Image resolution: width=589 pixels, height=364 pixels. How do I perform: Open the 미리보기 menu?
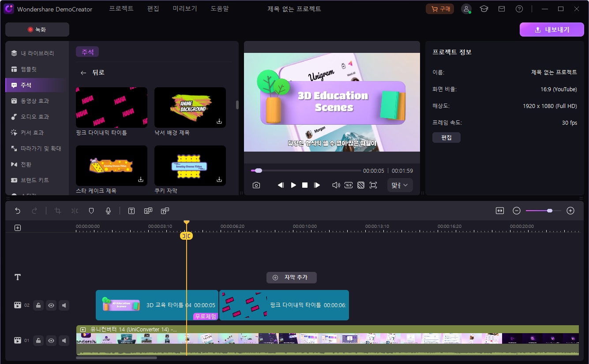pos(185,9)
